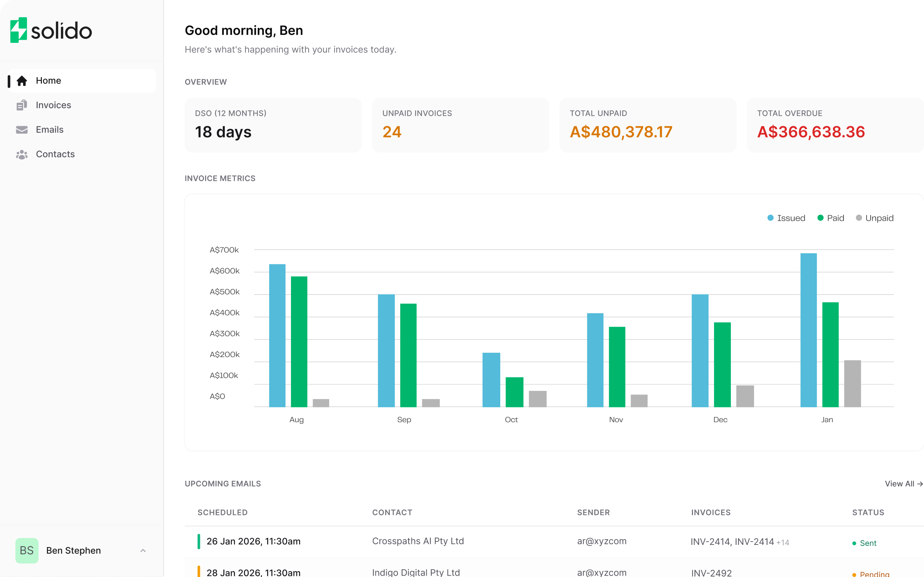Click the View All link
The image size is (924, 577).
899,484
